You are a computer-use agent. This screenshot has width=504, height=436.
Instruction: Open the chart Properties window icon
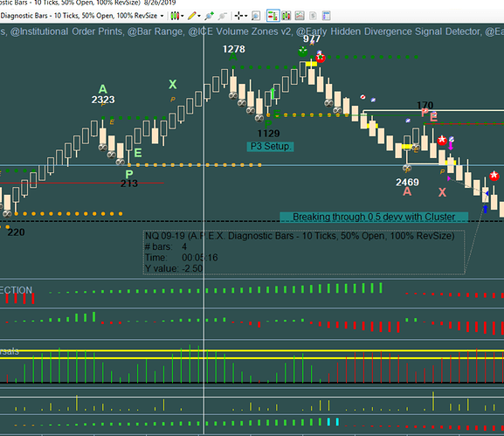(x=327, y=16)
